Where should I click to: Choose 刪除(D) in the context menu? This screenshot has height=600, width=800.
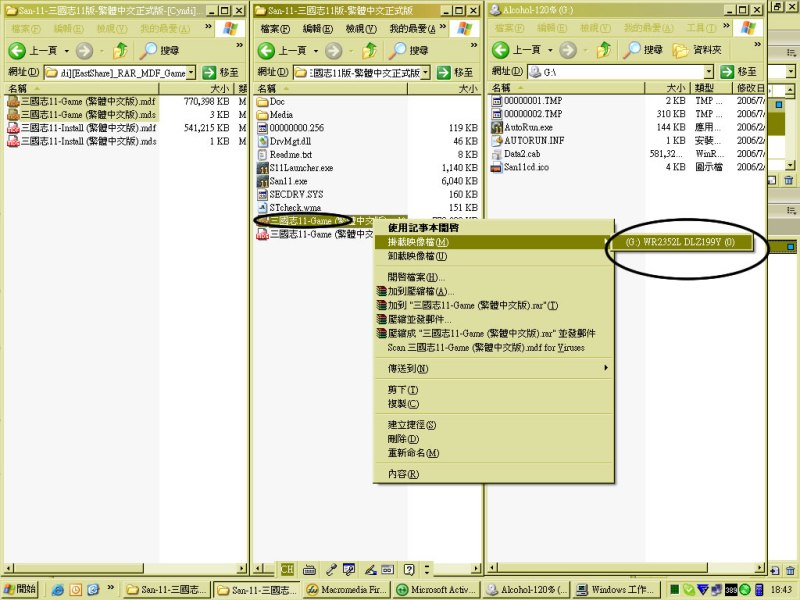493,439
